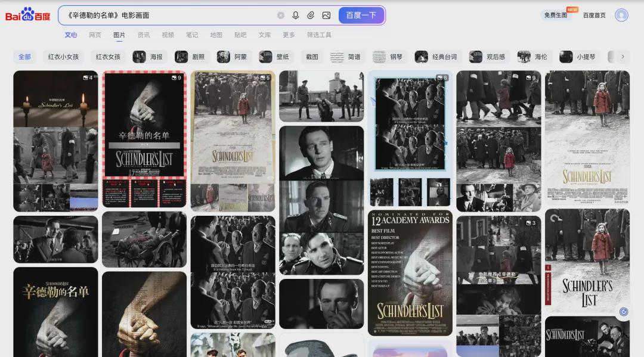
Task: Filter by 剧照 chip
Action: (191, 57)
